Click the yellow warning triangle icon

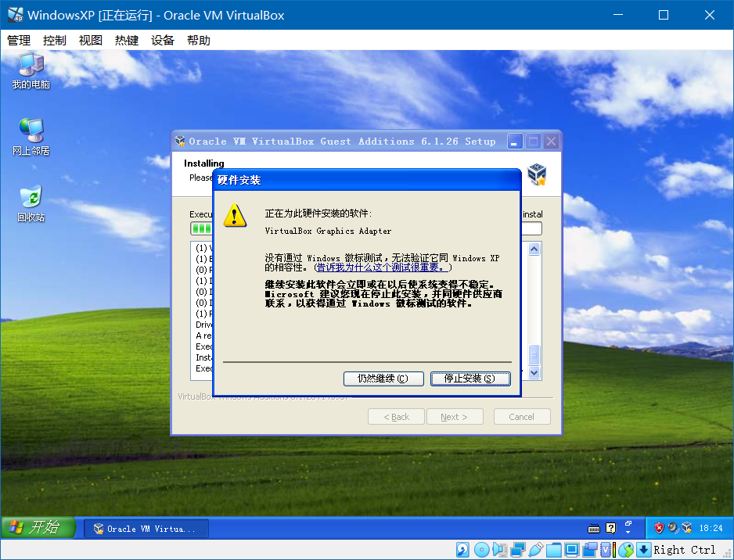235,215
